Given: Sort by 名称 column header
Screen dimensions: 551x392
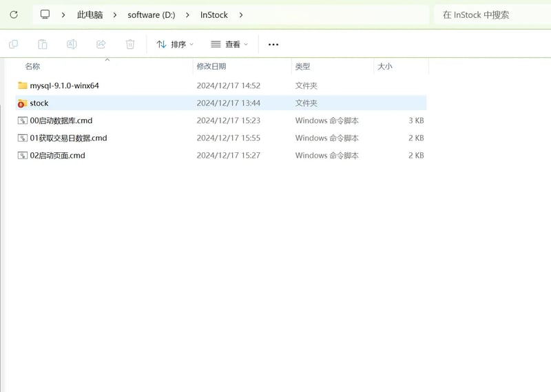Looking at the screenshot, I should click(32, 66).
